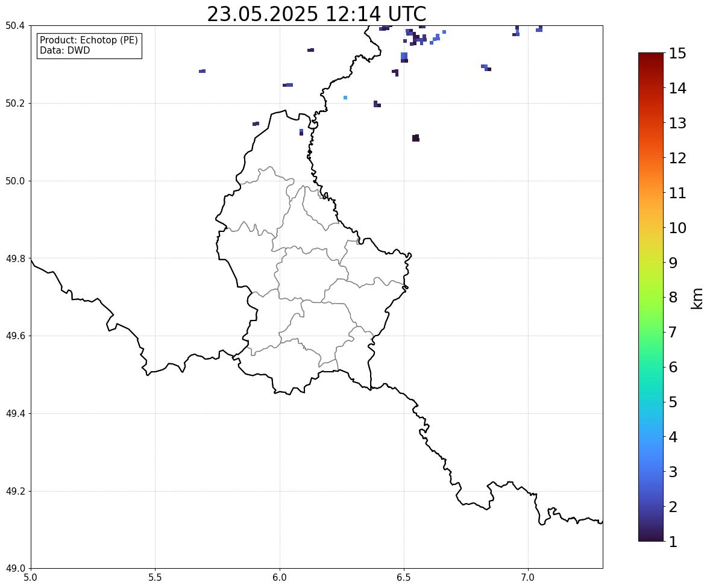Click the latitude axis label '49.2'
Image resolution: width=710 pixels, height=588 pixels.
pyautogui.click(x=16, y=491)
